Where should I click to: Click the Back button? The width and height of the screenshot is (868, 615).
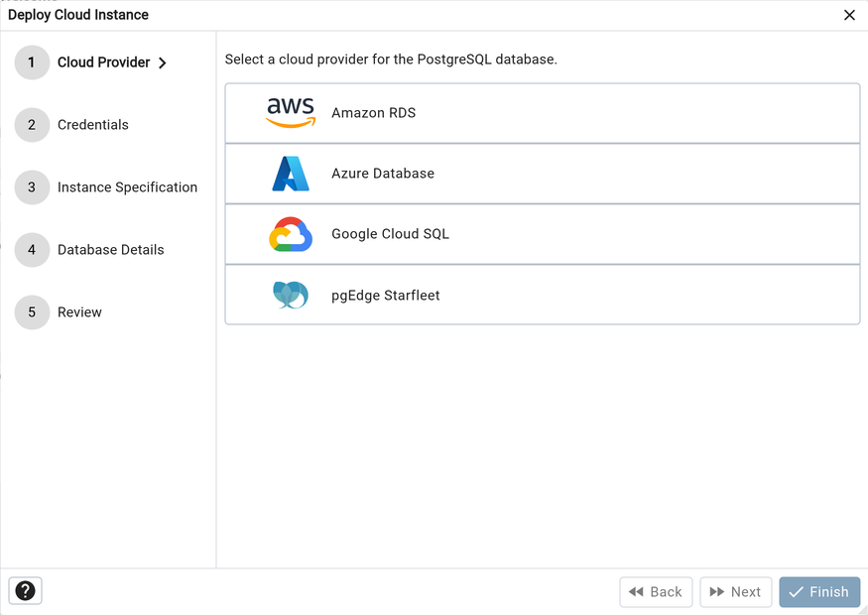click(656, 592)
